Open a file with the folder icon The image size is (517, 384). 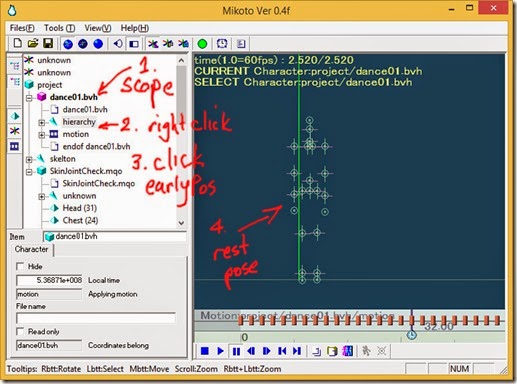[x=33, y=43]
